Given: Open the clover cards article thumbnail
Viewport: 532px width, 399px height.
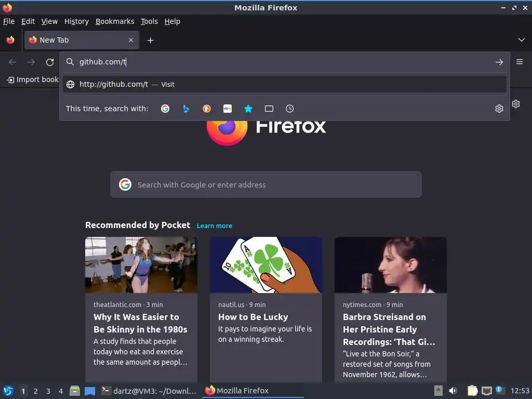Looking at the screenshot, I should [266, 265].
